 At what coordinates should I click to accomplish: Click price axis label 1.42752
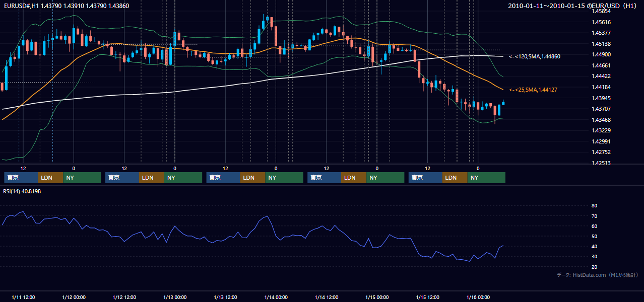601,152
